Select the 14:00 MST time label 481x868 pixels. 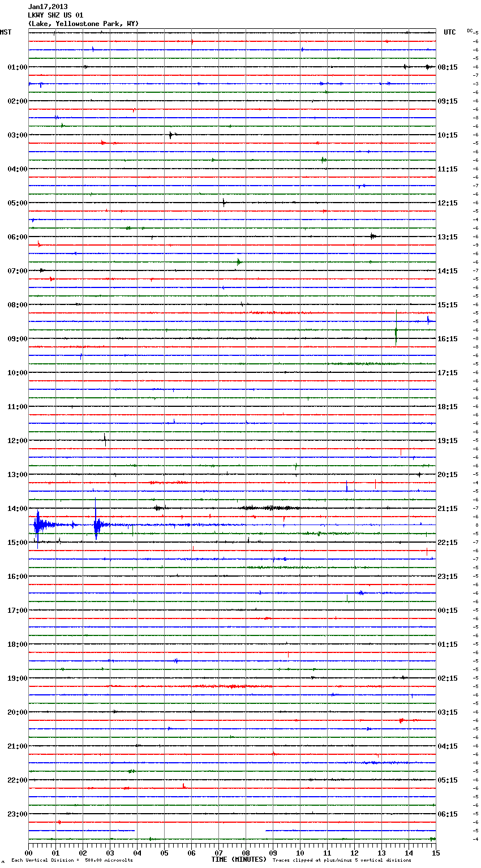pyautogui.click(x=18, y=509)
